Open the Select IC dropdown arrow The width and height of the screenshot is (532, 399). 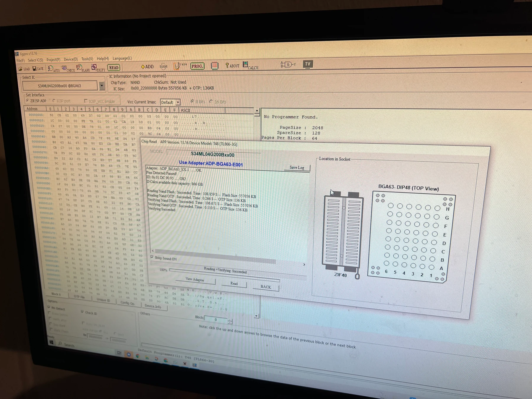click(x=102, y=86)
